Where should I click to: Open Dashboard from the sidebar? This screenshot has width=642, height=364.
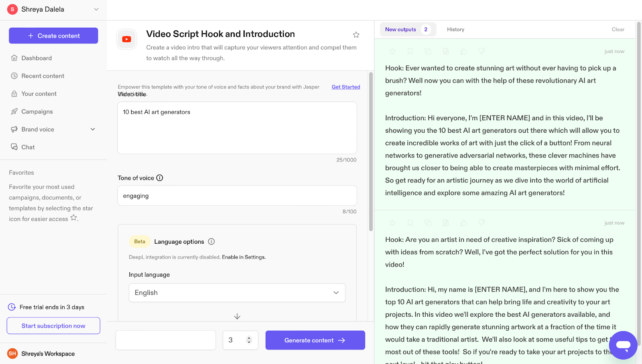[37, 58]
